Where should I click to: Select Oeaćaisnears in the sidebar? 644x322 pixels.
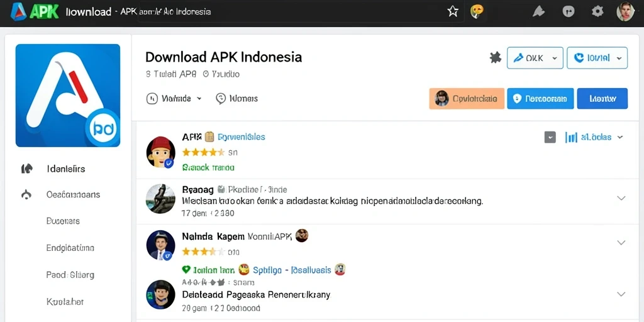pos(73,195)
